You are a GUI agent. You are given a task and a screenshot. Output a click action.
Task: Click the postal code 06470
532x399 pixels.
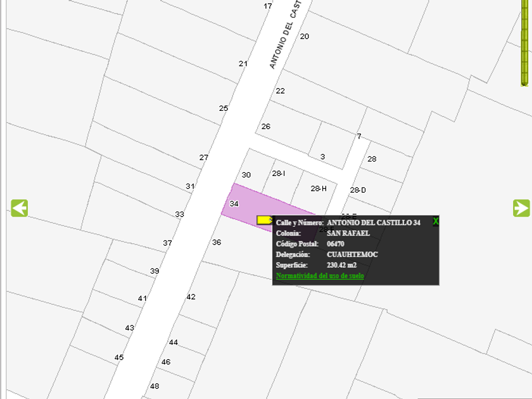(336, 244)
